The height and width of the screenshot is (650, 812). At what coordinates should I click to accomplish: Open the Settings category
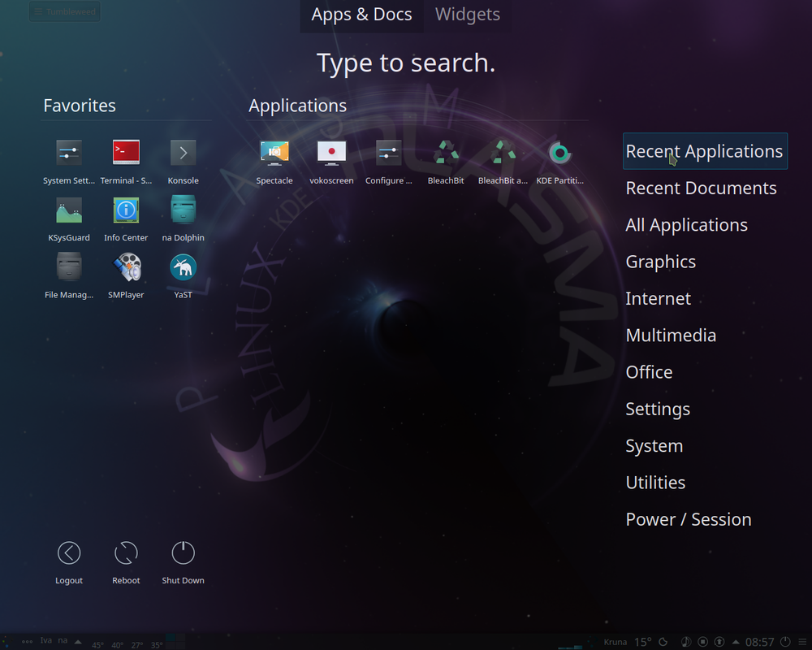pyautogui.click(x=658, y=409)
